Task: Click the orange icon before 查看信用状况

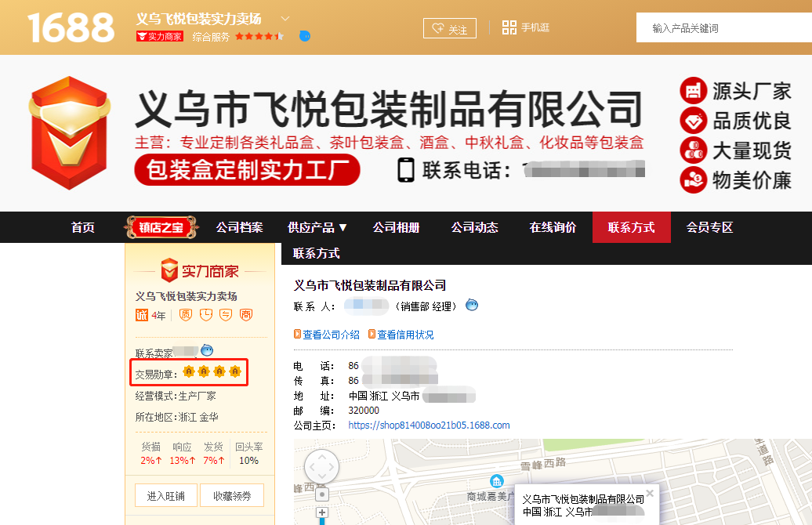Action: point(372,334)
